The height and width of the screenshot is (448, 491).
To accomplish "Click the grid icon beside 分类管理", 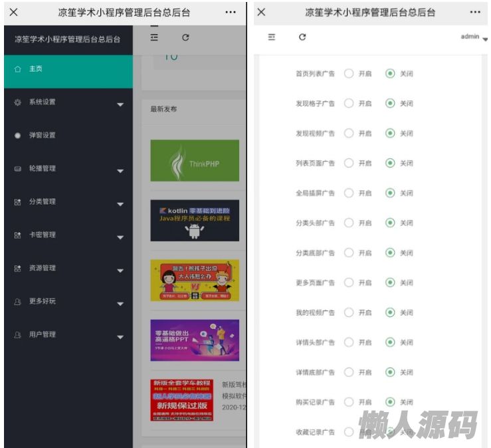I will point(17,202).
